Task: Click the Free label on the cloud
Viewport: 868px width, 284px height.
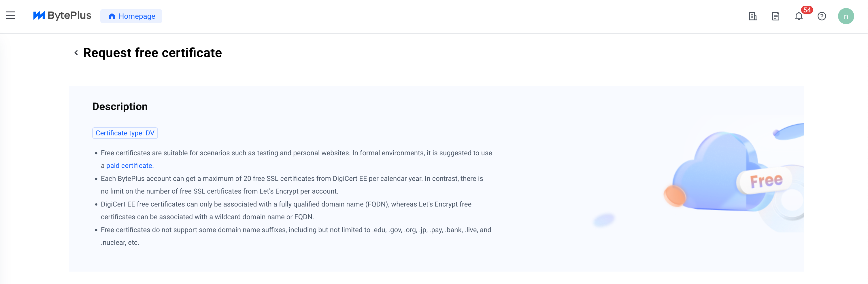Action: click(x=766, y=181)
